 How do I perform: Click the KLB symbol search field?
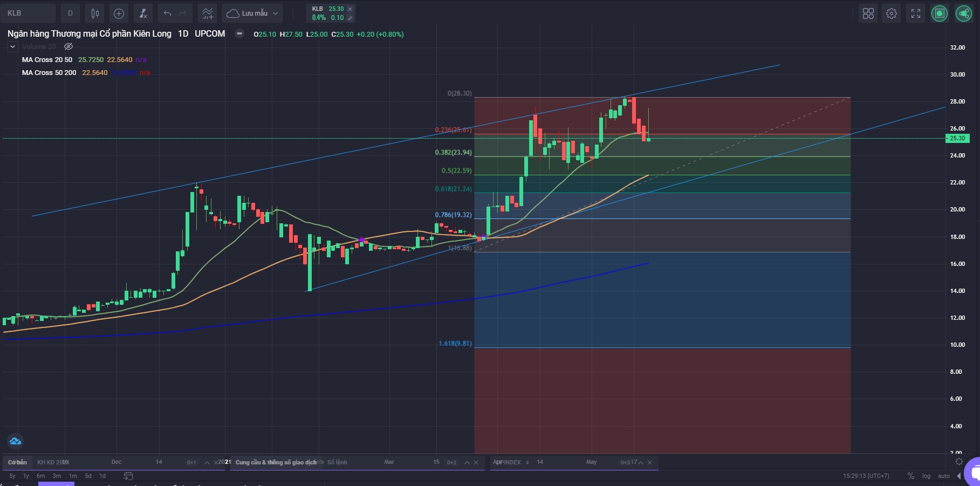[x=28, y=13]
